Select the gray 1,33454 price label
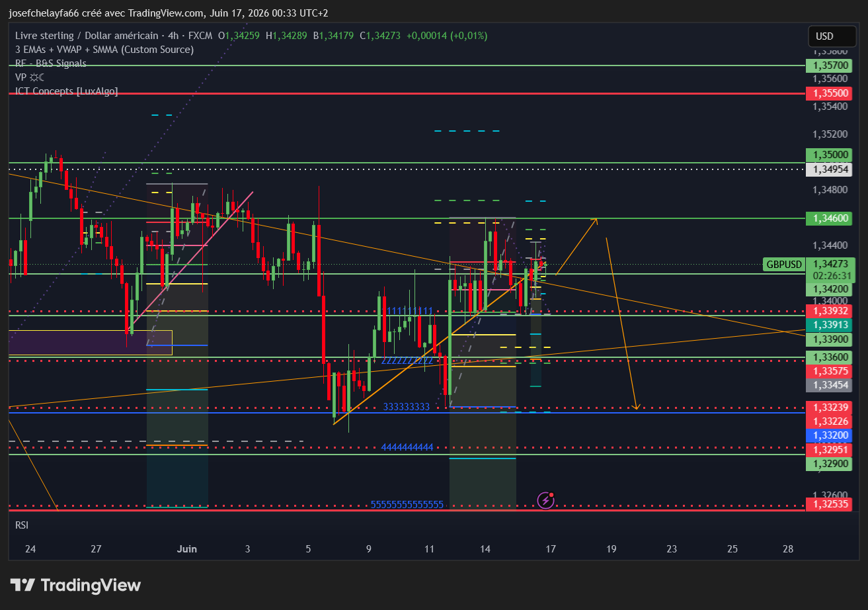Viewport: 868px width, 610px height. click(828, 385)
